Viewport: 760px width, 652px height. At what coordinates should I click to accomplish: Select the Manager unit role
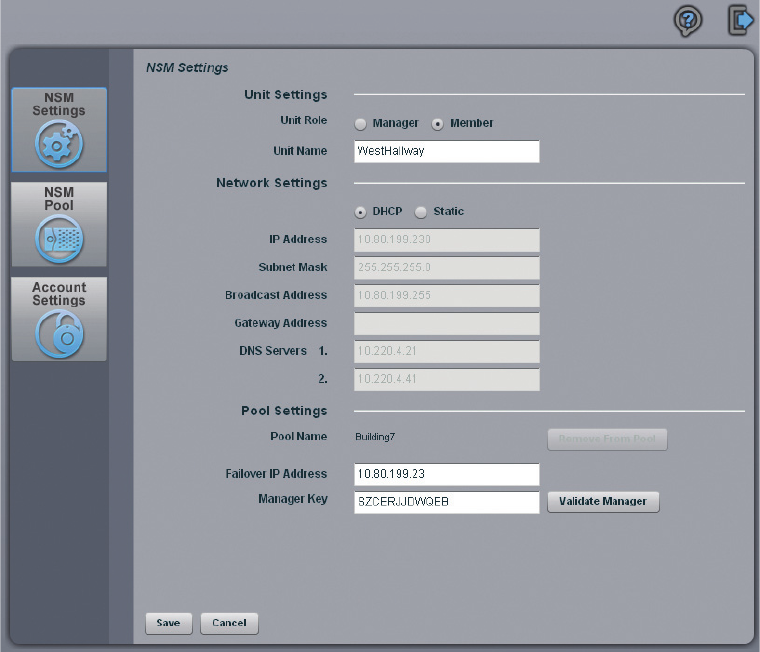360,124
